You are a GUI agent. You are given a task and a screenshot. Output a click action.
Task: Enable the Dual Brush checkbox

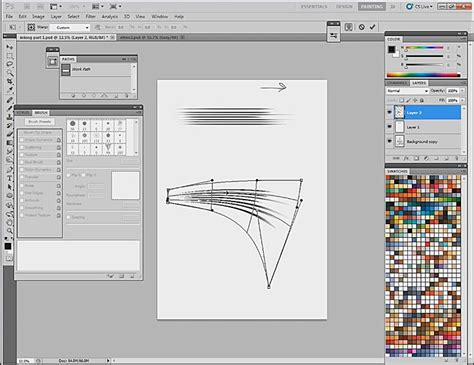[21, 162]
